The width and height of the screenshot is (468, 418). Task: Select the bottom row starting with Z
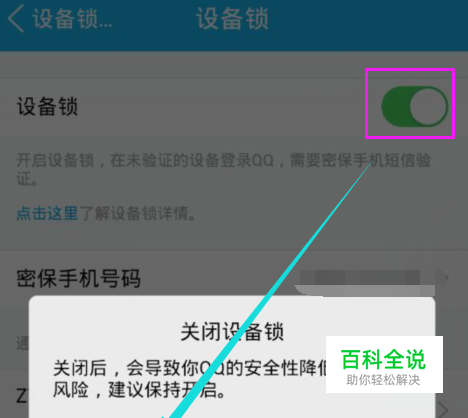tap(234, 397)
